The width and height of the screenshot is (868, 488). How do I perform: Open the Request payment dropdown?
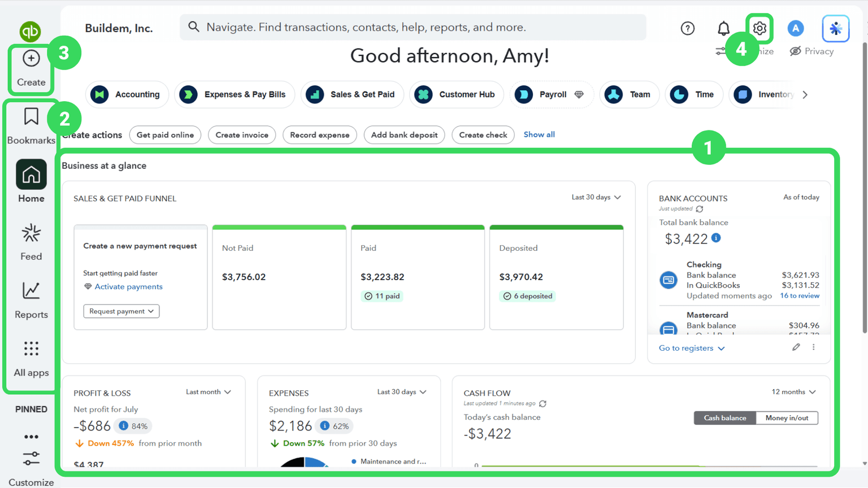point(121,311)
